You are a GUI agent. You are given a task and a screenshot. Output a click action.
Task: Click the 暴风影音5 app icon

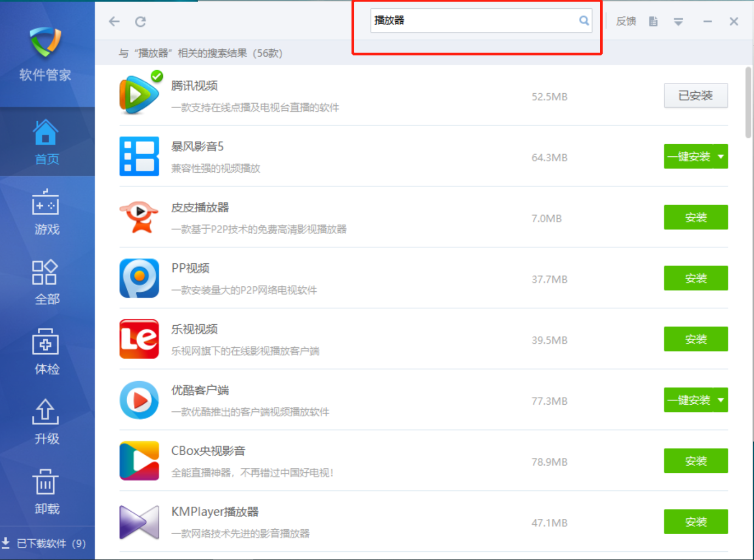tap(139, 156)
